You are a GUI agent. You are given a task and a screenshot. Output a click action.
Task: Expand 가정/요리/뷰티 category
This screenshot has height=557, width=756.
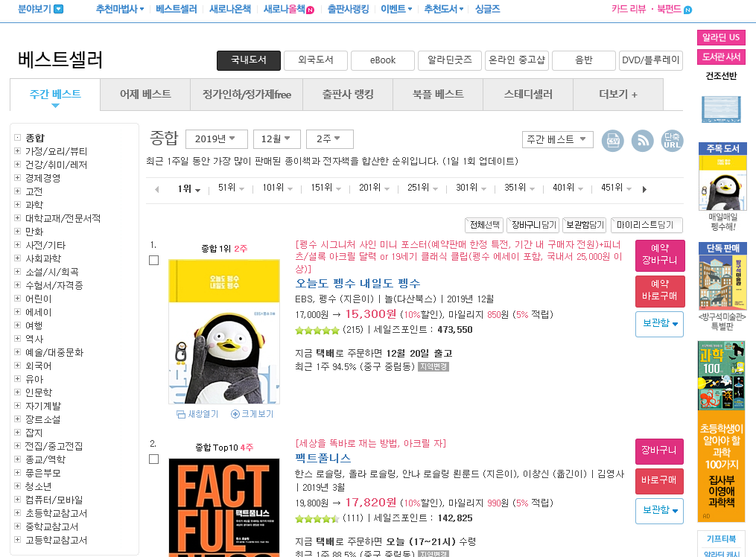[x=17, y=151]
